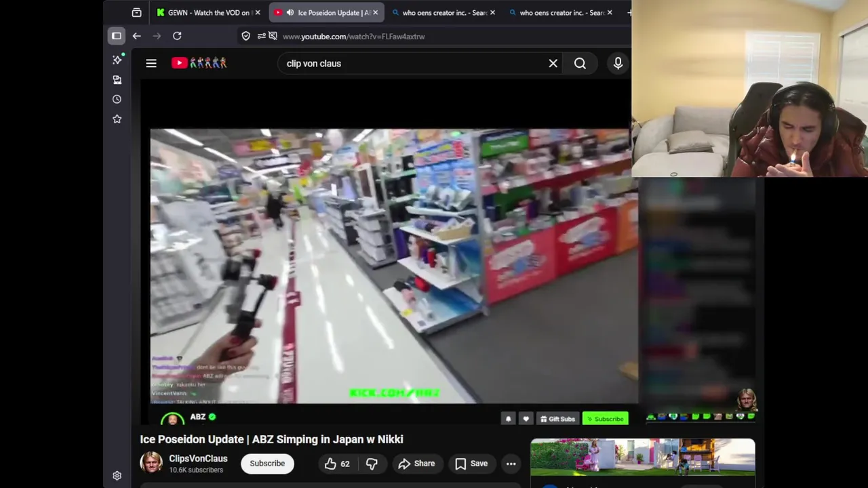This screenshot has height=488, width=868.
Task: Dislike this video
Action: [372, 464]
